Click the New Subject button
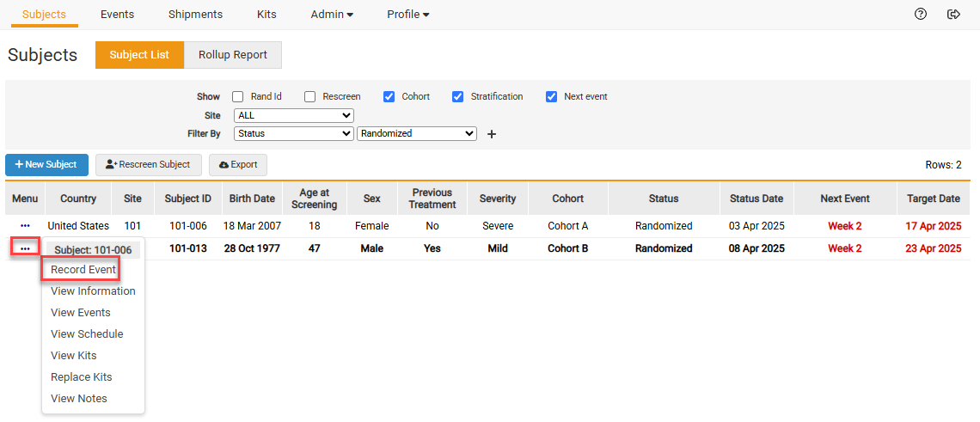The height and width of the screenshot is (422, 980). click(46, 164)
